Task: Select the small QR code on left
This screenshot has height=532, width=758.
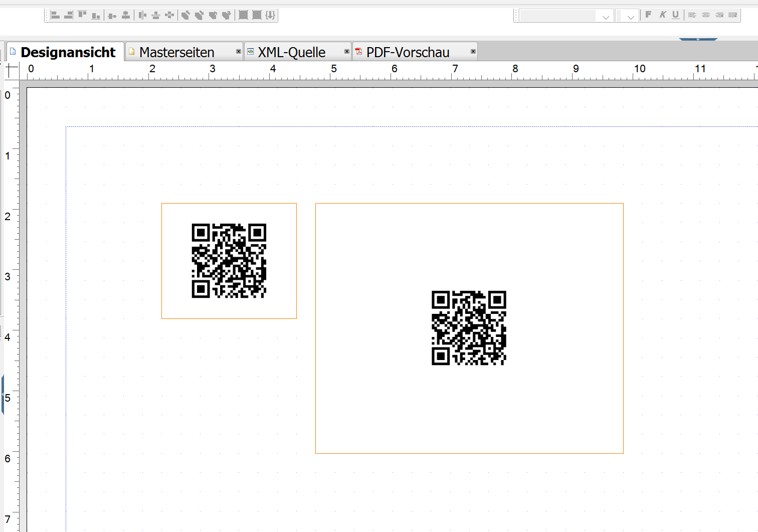Action: point(229,261)
